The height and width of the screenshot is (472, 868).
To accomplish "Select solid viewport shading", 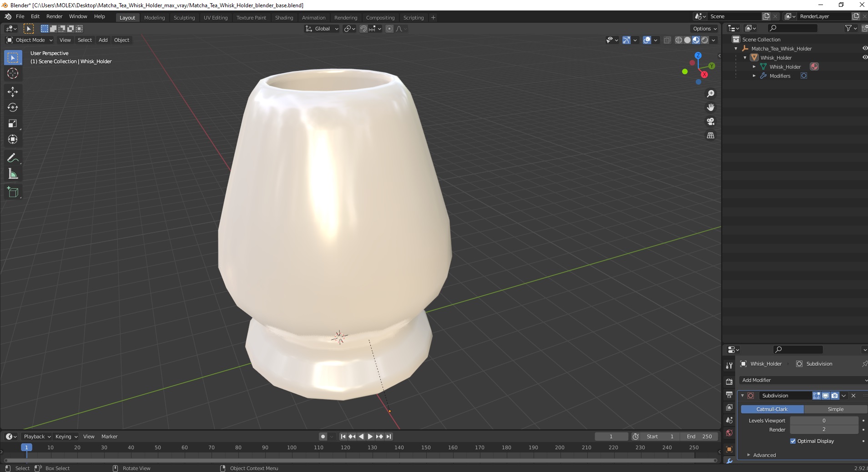I will (x=687, y=40).
